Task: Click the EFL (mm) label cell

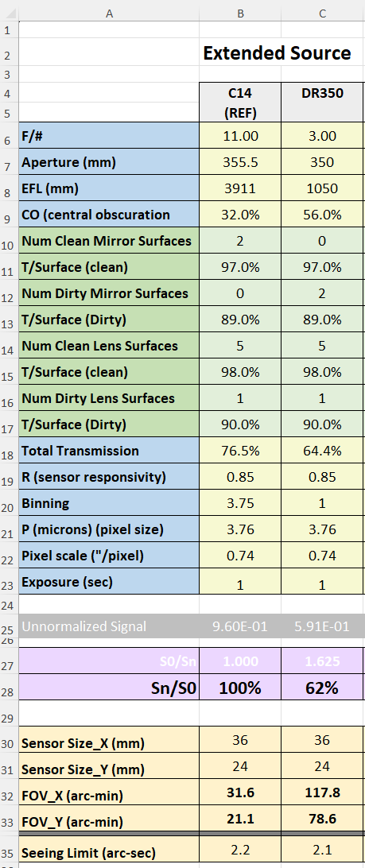Action: pos(109,188)
